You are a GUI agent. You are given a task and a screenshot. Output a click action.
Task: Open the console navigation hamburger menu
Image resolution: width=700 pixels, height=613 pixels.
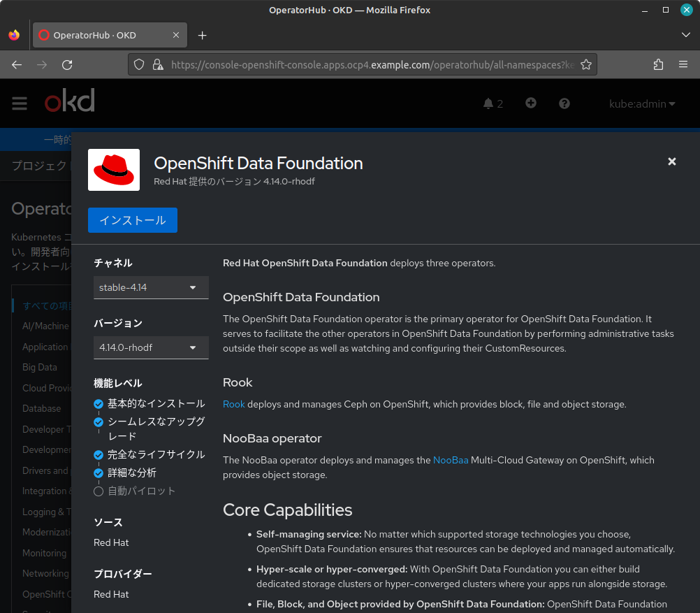tap(20, 103)
